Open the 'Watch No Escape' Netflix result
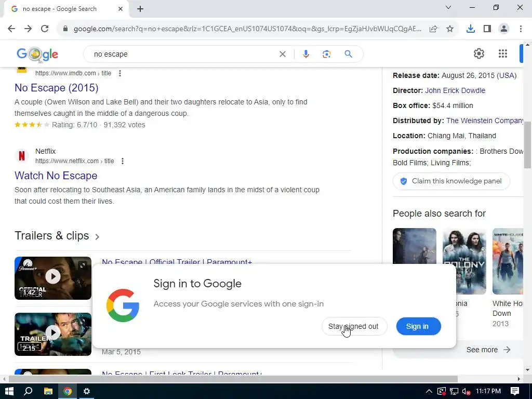Screen dimensions: 532x399 tap(56, 176)
